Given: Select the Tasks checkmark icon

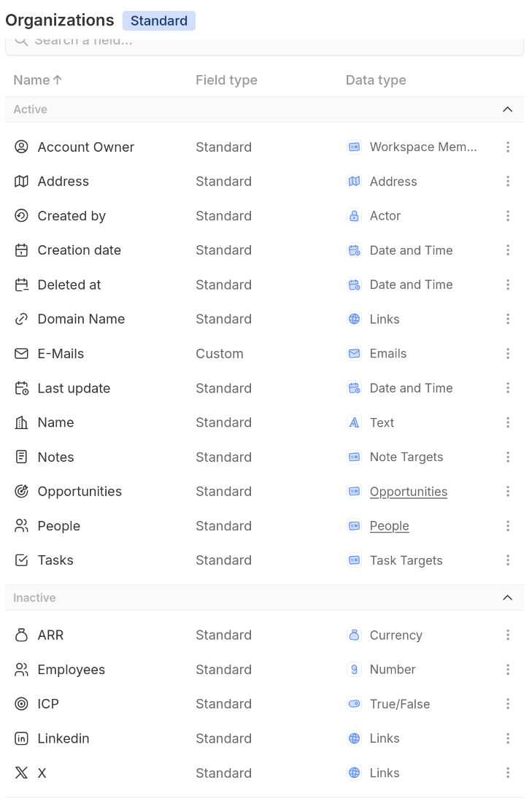Looking at the screenshot, I should (x=21, y=560).
